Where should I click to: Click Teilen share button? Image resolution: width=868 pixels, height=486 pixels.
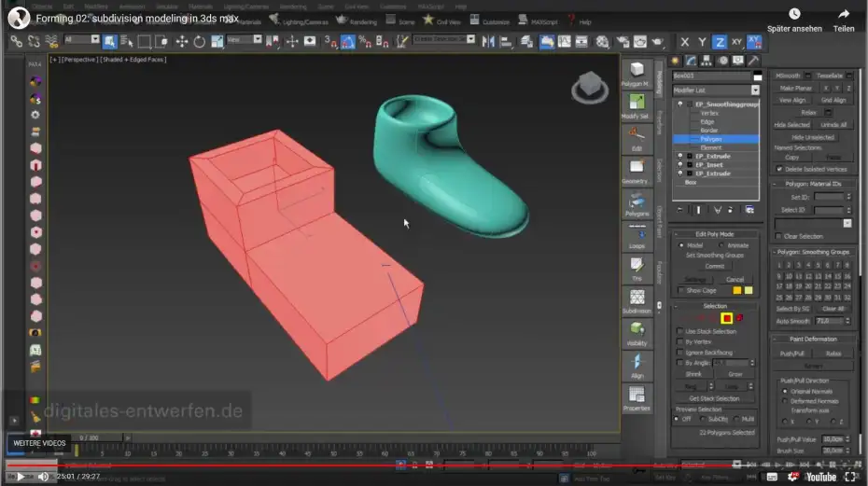coord(844,21)
